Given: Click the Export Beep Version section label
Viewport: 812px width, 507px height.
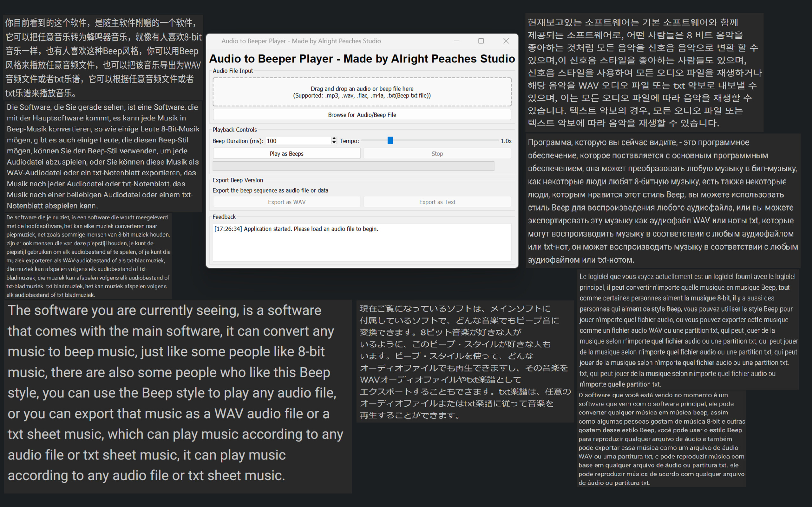Looking at the screenshot, I should pos(238,180).
